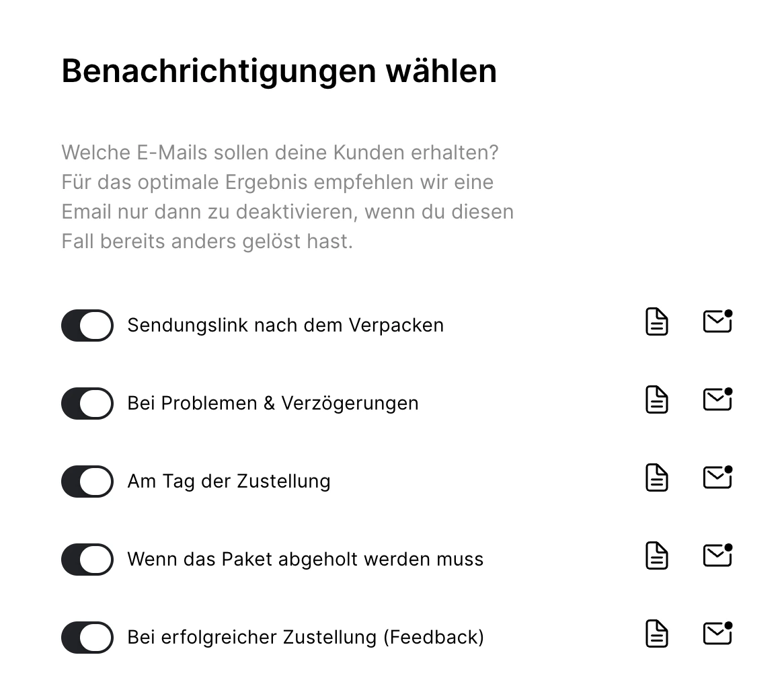Click the Sendungslink nach dem Verpacken label
784x690 pixels.
(286, 325)
